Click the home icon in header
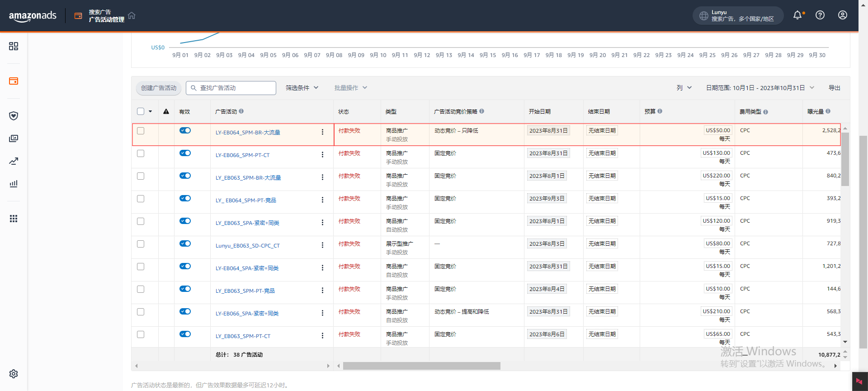The height and width of the screenshot is (391, 868). coord(132,16)
